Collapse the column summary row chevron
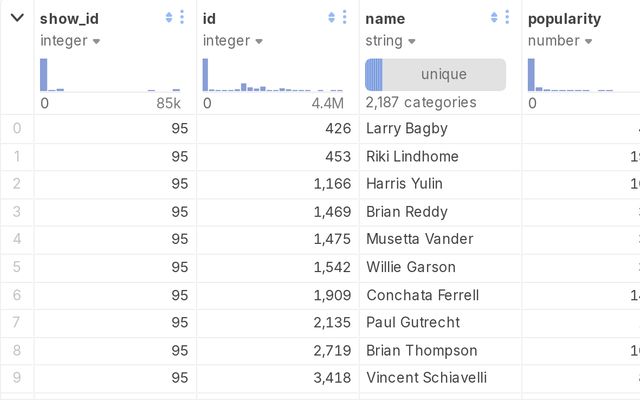The image size is (640, 400). (17, 18)
